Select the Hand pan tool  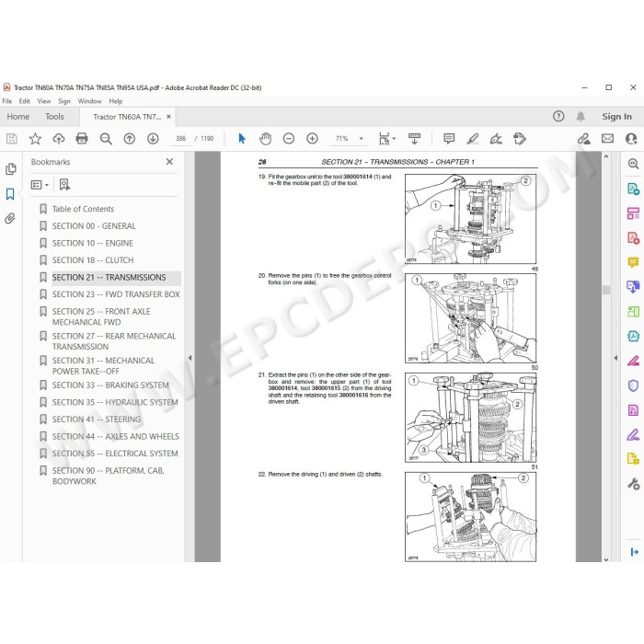265,139
